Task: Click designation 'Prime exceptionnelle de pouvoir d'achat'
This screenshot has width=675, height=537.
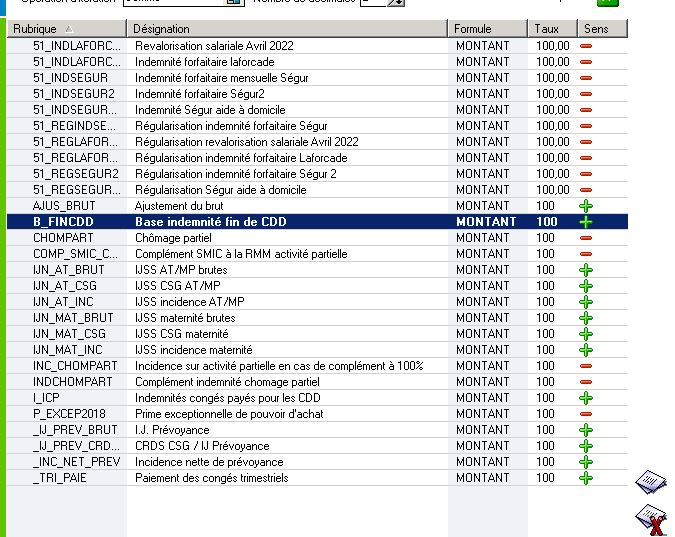Action: (x=229, y=414)
